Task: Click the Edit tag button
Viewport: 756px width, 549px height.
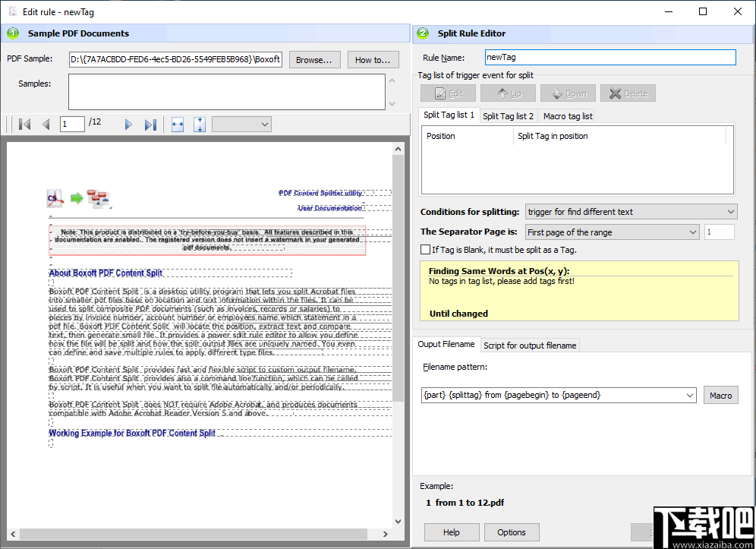Action: click(x=449, y=93)
